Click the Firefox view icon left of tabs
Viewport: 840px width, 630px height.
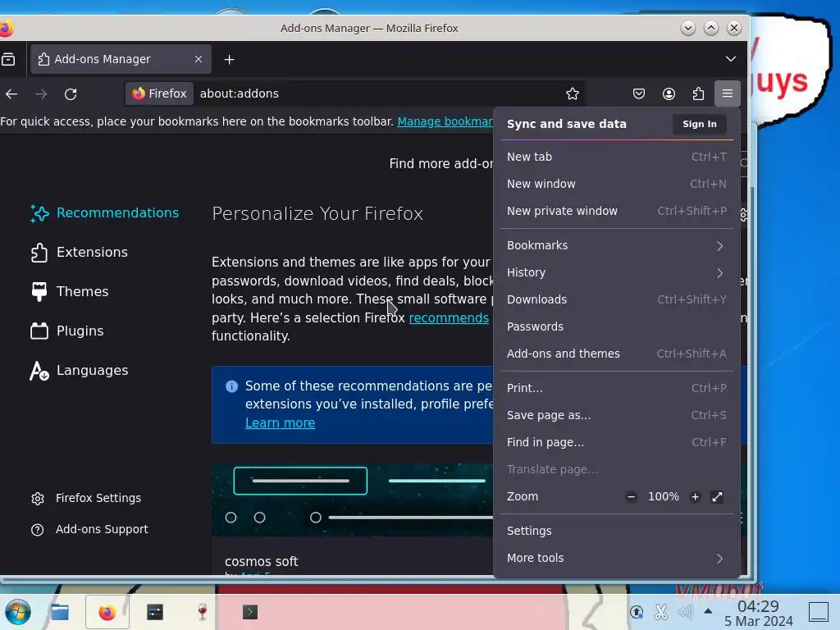click(8, 59)
